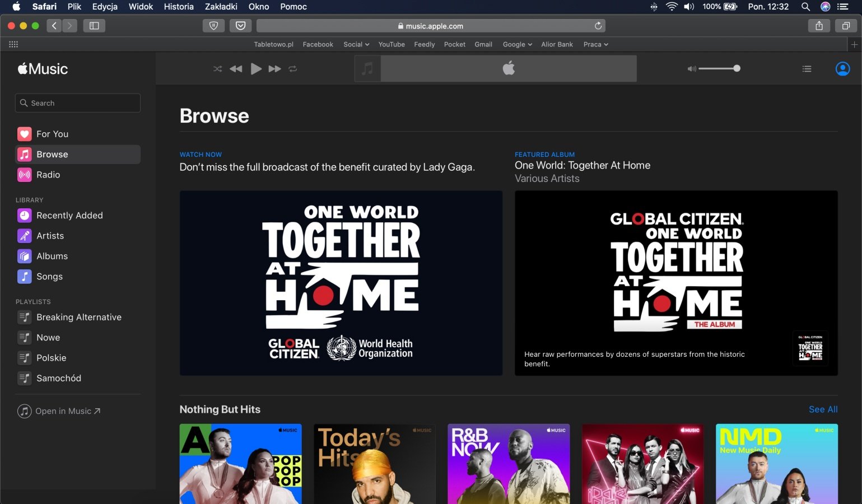Open the YouTube bookmark
Viewport: 862px width, 504px height.
pos(392,44)
